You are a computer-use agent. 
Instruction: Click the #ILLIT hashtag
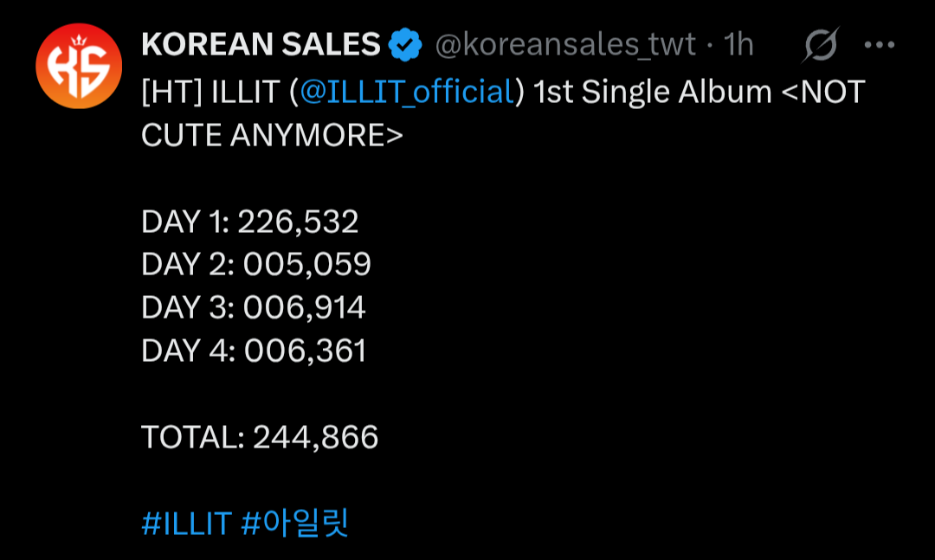pos(185,524)
